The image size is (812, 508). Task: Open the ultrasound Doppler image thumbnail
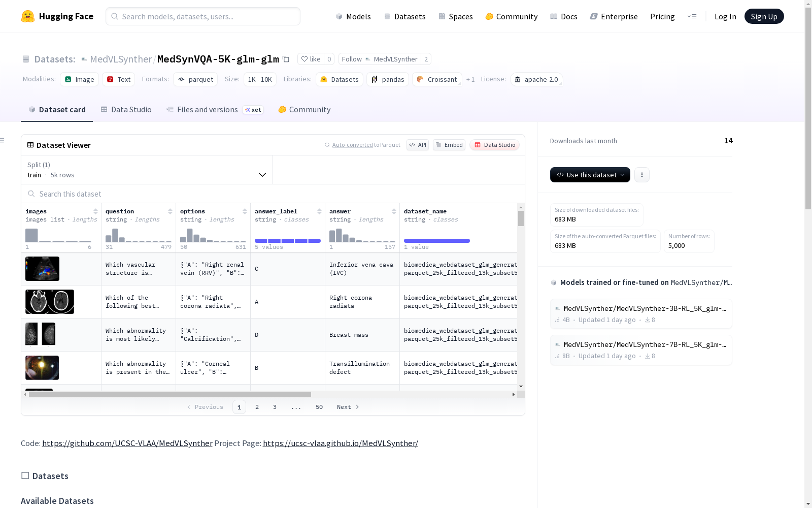pyautogui.click(x=42, y=269)
